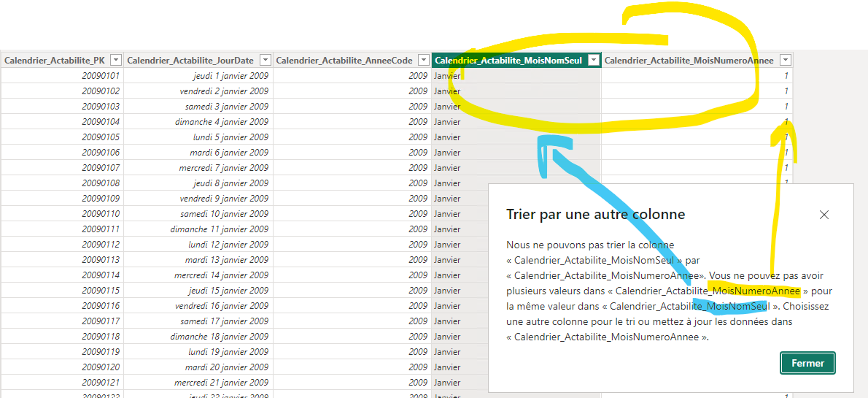Click the date cell samedi 10 janvier 2009
The width and height of the screenshot is (868, 398).
point(198,213)
